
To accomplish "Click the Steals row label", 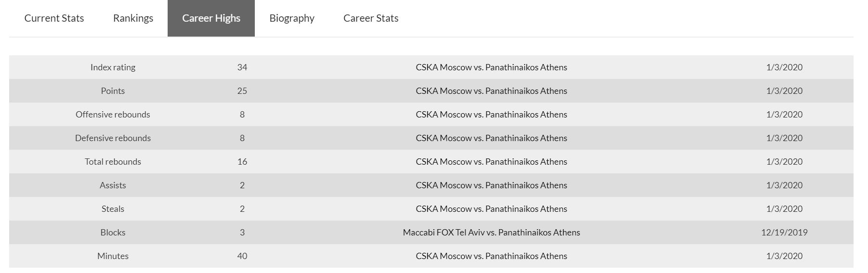I will pos(113,209).
